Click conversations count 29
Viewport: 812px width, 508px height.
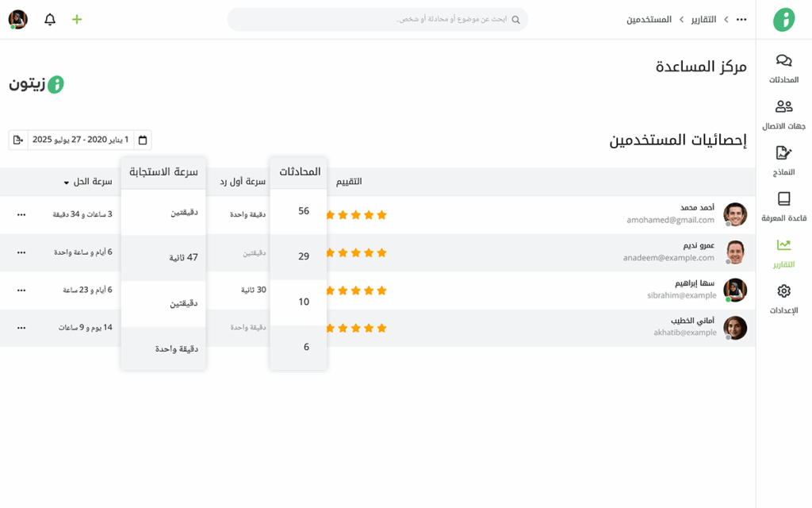click(304, 256)
